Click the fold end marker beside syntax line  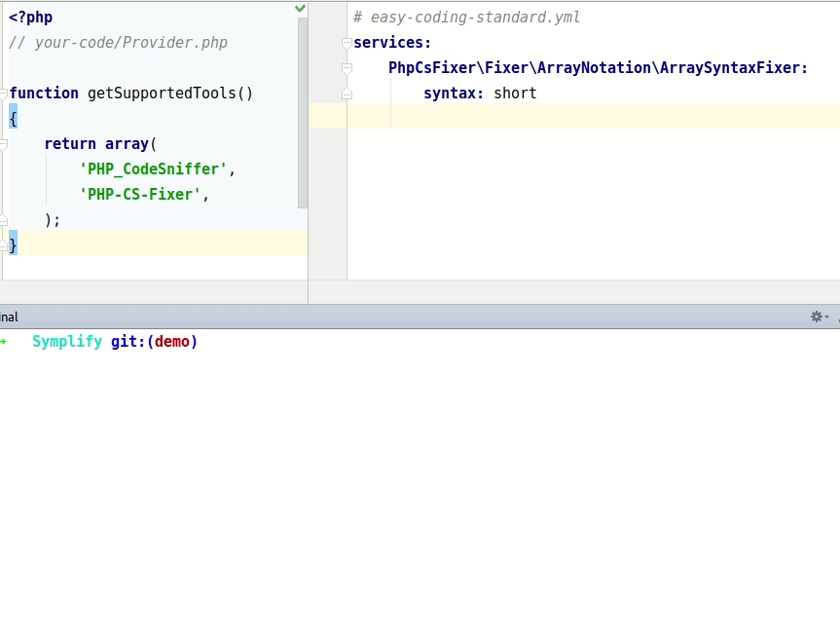click(x=347, y=94)
